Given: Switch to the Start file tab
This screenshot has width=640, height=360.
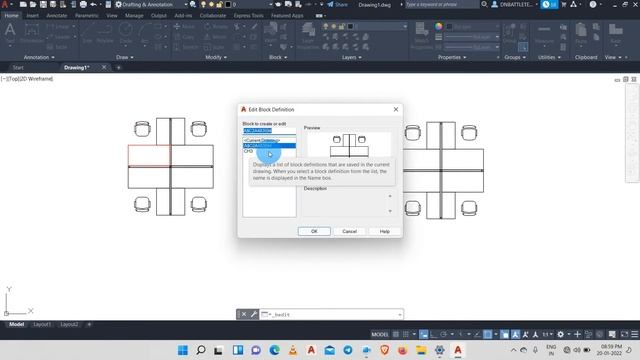Looking at the screenshot, I should coord(18,68).
